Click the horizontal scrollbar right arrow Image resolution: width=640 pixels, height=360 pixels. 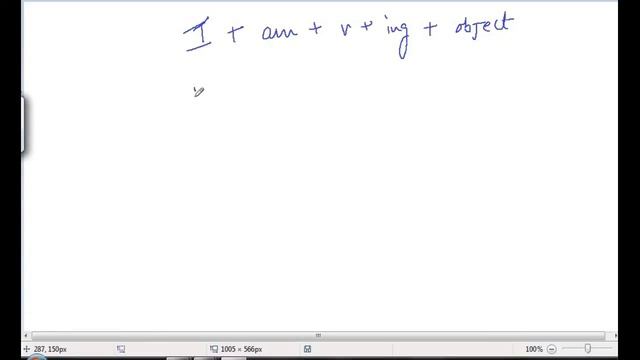pos(615,336)
